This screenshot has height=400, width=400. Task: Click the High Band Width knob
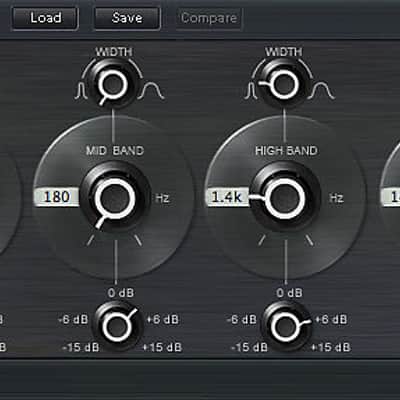(283, 84)
